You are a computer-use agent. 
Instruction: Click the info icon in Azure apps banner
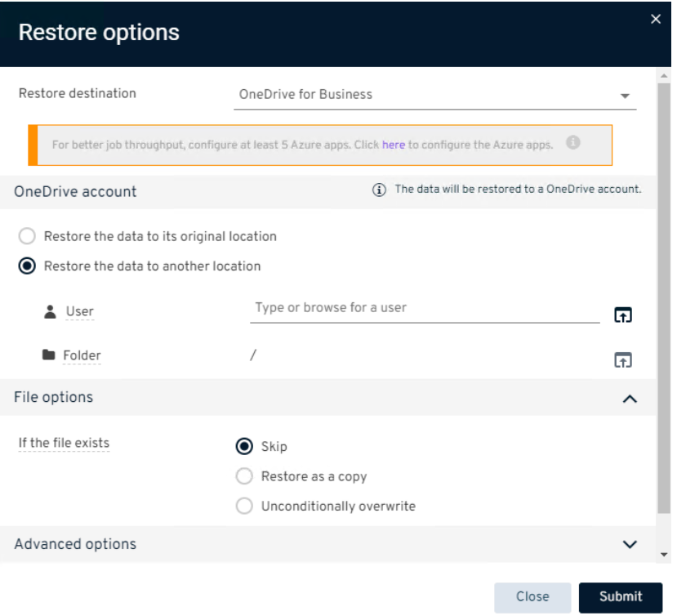coord(573,143)
